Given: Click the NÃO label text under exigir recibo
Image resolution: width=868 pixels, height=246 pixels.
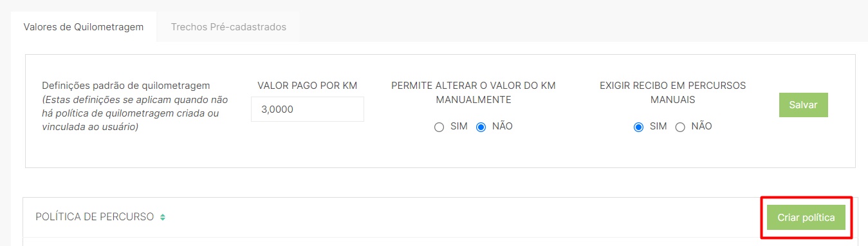Looking at the screenshot, I should [x=702, y=126].
